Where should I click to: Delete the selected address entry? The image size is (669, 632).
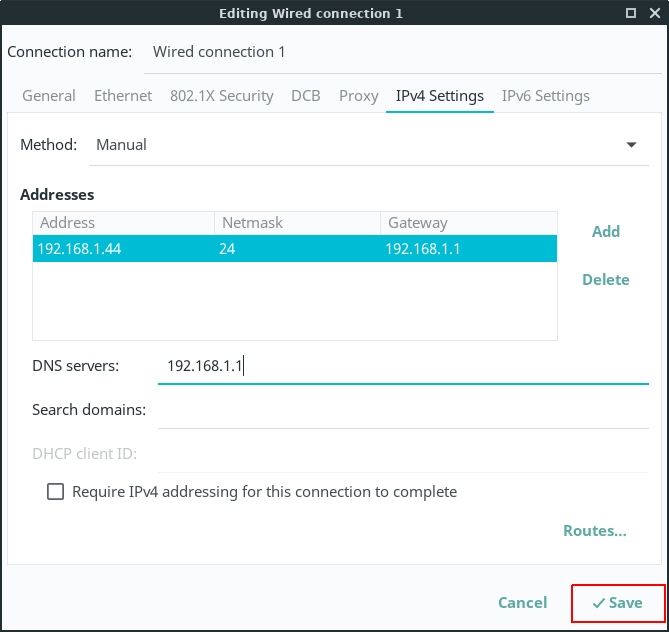click(605, 280)
